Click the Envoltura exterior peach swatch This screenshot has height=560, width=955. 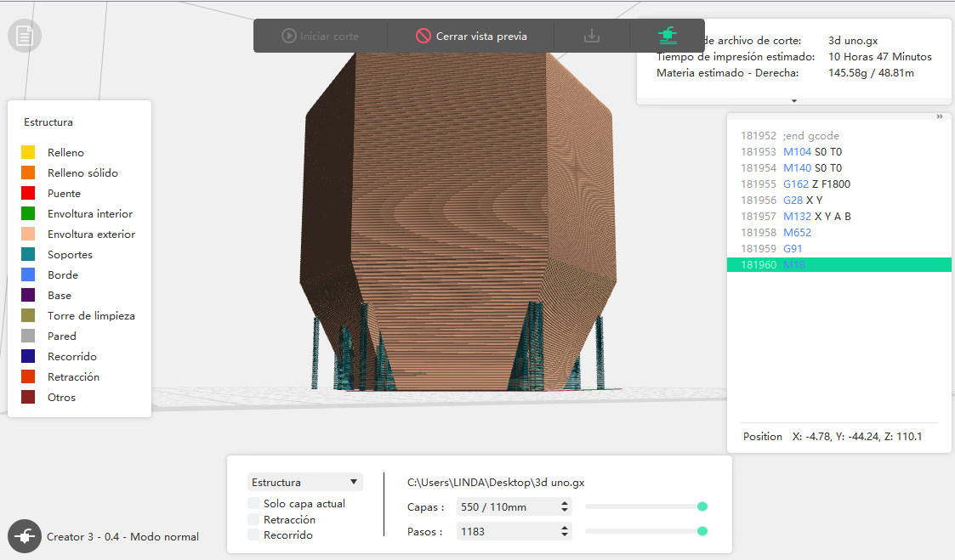pos(28,234)
